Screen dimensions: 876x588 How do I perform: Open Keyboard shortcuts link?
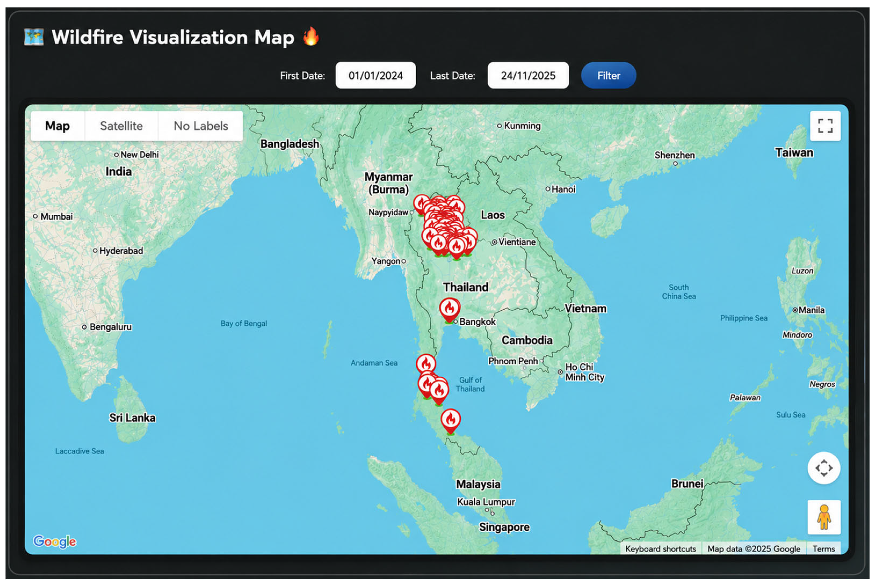(660, 549)
